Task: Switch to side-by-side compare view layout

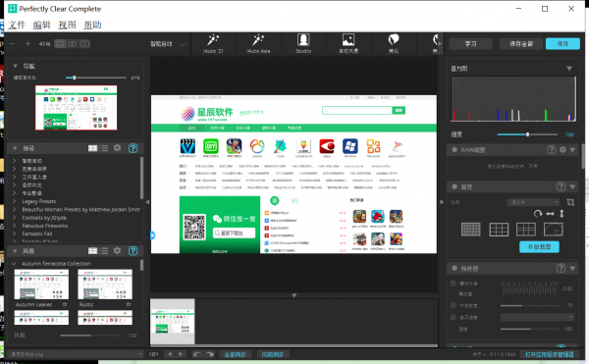Action: coord(72,44)
